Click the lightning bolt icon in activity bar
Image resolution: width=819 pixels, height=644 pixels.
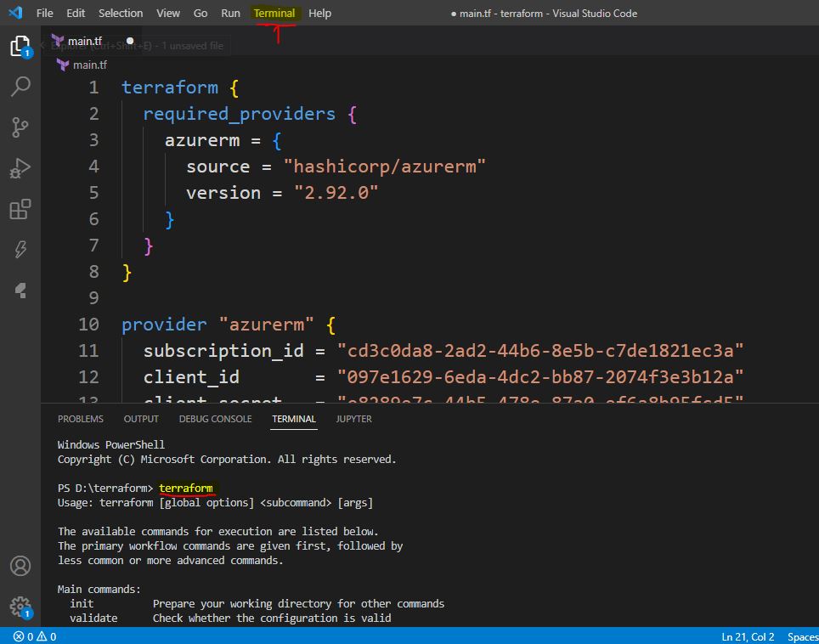(20, 250)
